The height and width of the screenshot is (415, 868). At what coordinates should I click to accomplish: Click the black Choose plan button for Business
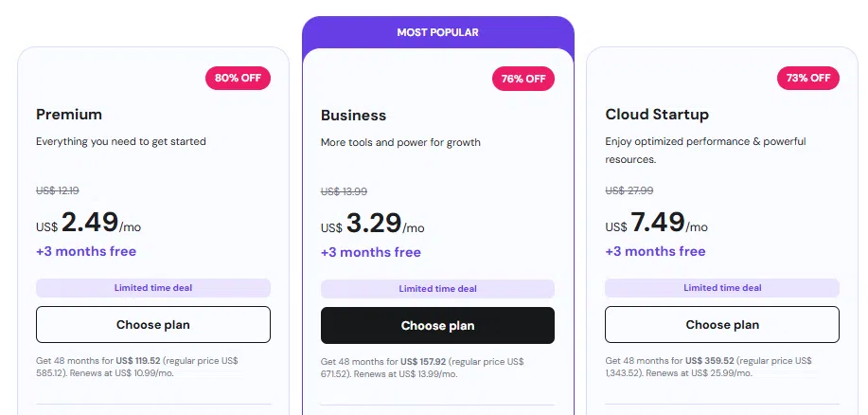click(437, 325)
